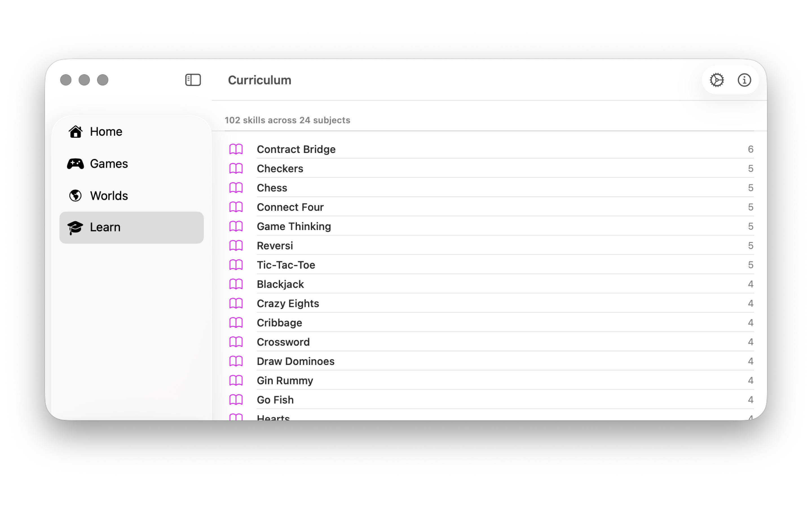Image resolution: width=812 pixels, height=508 pixels.
Task: Switch to Worlds in sidebar
Action: coord(132,196)
